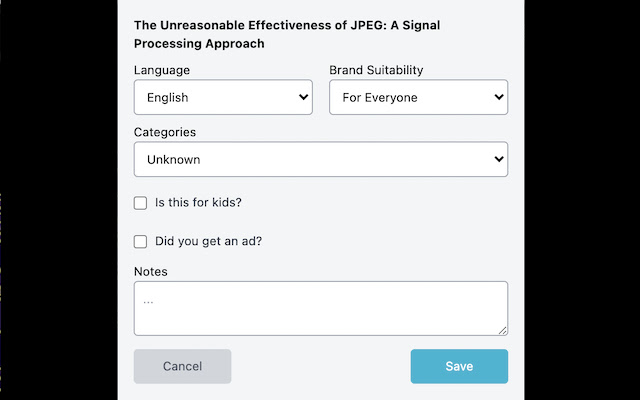Screen dimensions: 640x400
Task: Click the chevron arrow in the Language select
Action: tap(303, 98)
